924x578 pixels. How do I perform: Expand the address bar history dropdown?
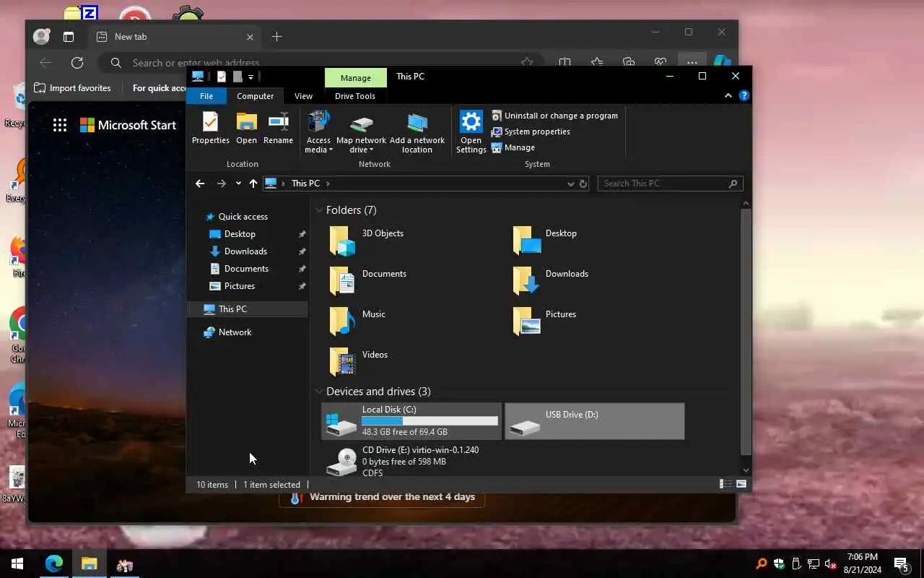pyautogui.click(x=570, y=184)
